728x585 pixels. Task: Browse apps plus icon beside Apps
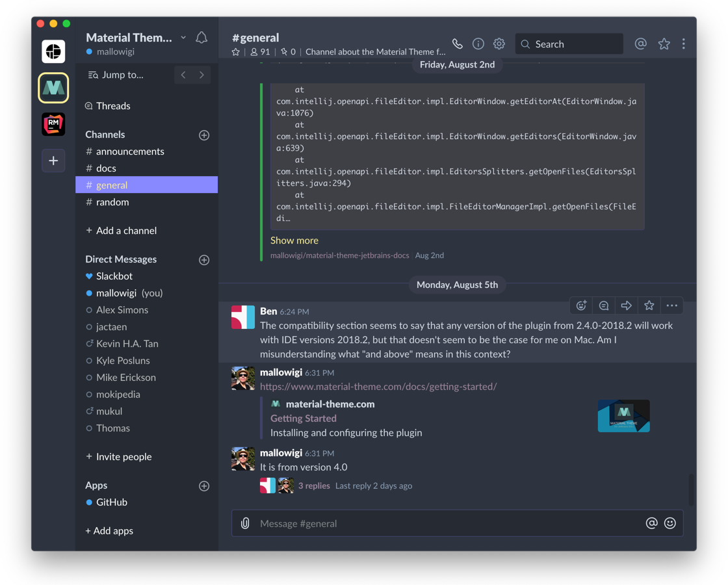pos(204,486)
